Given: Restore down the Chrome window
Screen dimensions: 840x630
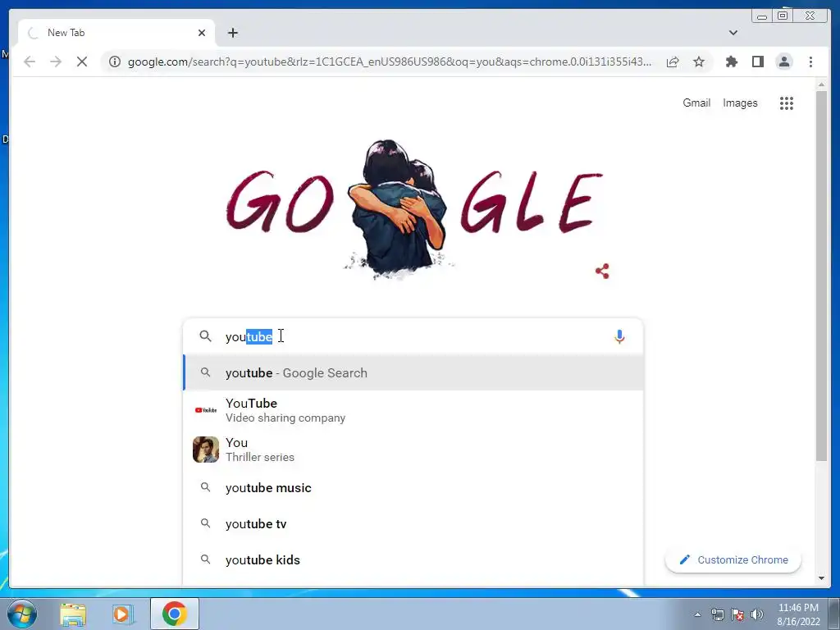Looking at the screenshot, I should tap(783, 16).
